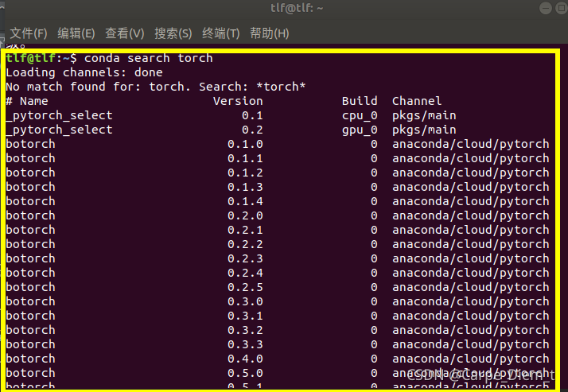Click the build value 0 in the 0.1.0 row
The height and width of the screenshot is (392, 568).
click(374, 144)
